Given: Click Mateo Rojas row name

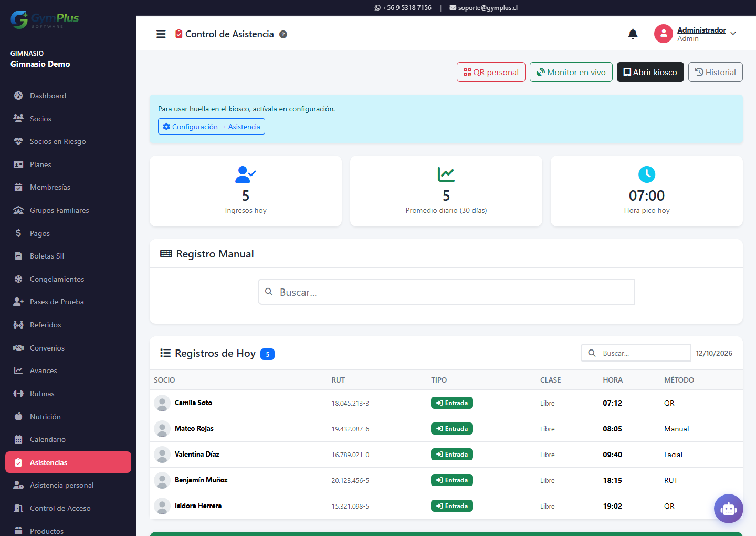Looking at the screenshot, I should coord(194,428).
